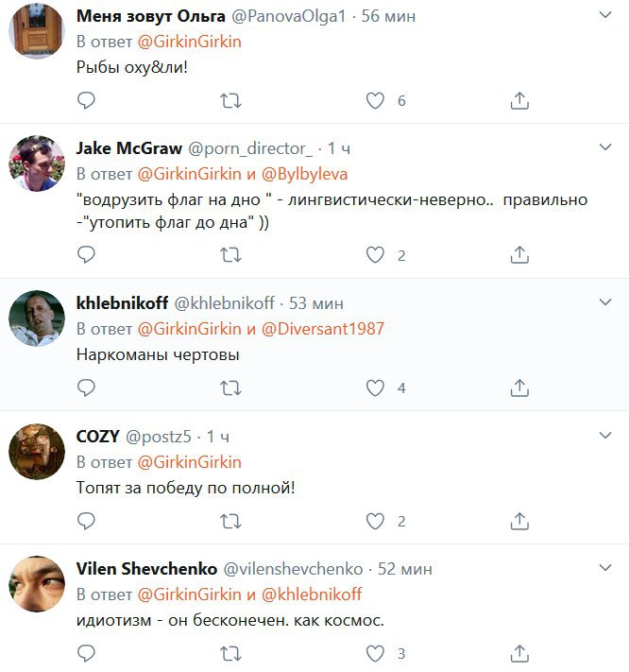Retweet the Jake McGraw tweet
The width and height of the screenshot is (629, 672).
(230, 254)
